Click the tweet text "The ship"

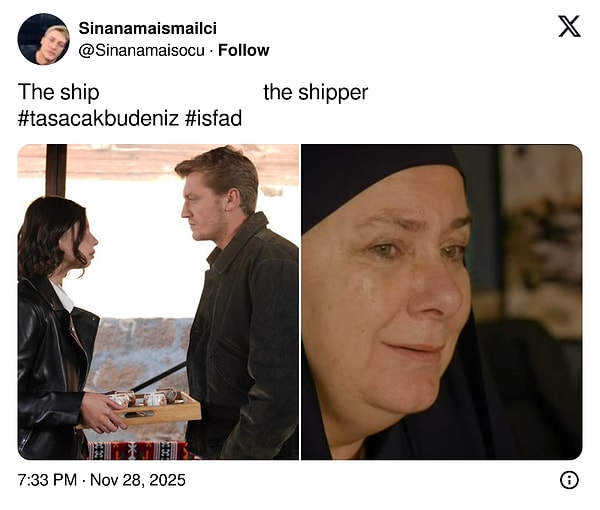[59, 93]
